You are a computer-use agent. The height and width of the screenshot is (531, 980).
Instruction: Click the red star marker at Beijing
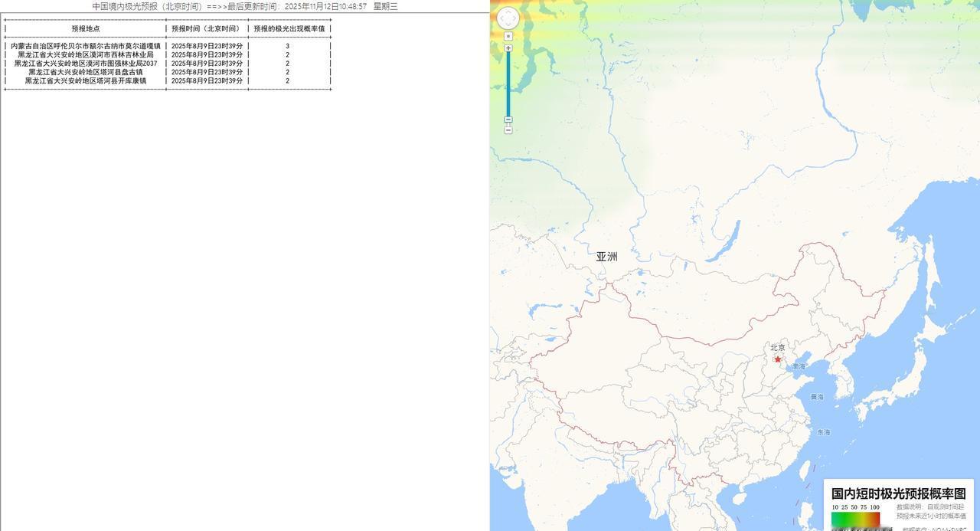click(x=778, y=359)
